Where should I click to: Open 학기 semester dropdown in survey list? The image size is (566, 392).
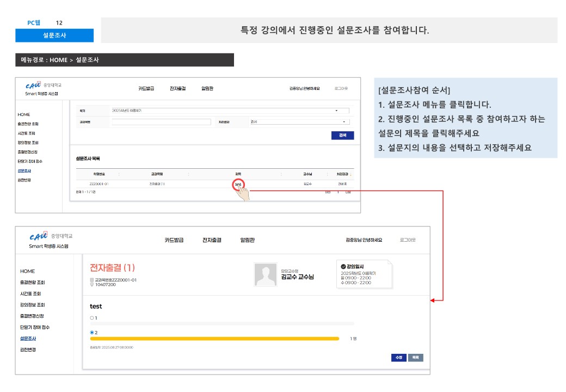pyautogui.click(x=230, y=111)
